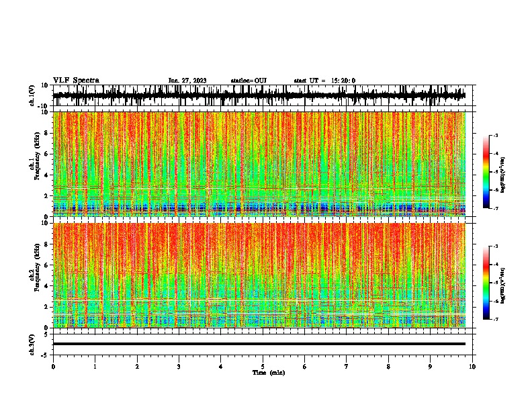Click time axis tick label '10'
The width and height of the screenshot is (532, 411).
[x=472, y=367]
